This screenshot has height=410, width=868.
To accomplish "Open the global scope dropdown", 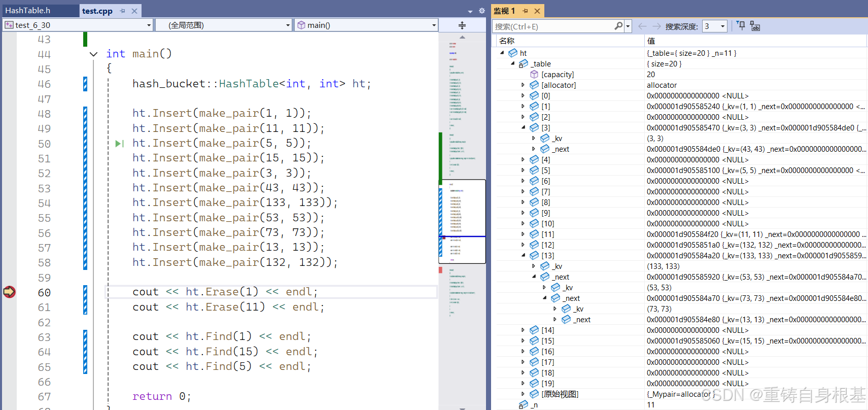I will 224,25.
